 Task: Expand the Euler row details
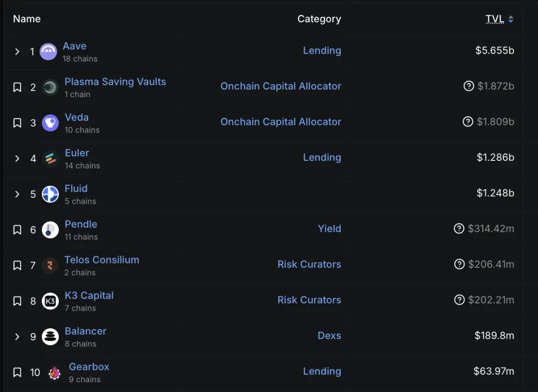click(16, 158)
